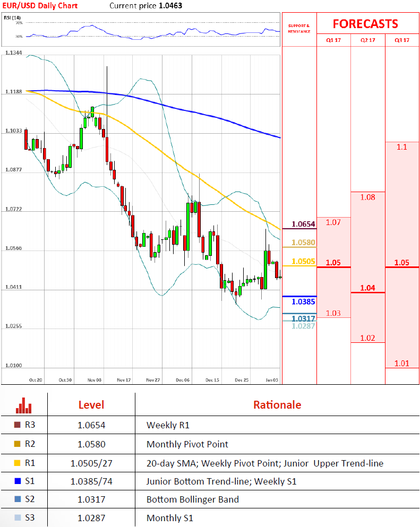Click the Weekly R1 rationale text
The height and width of the screenshot is (527, 420).
168,425
